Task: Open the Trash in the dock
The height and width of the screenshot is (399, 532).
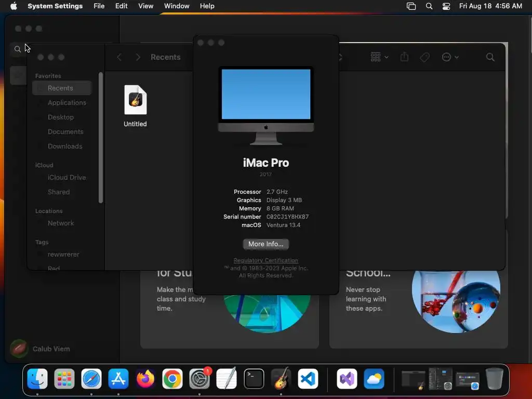Action: pyautogui.click(x=495, y=379)
